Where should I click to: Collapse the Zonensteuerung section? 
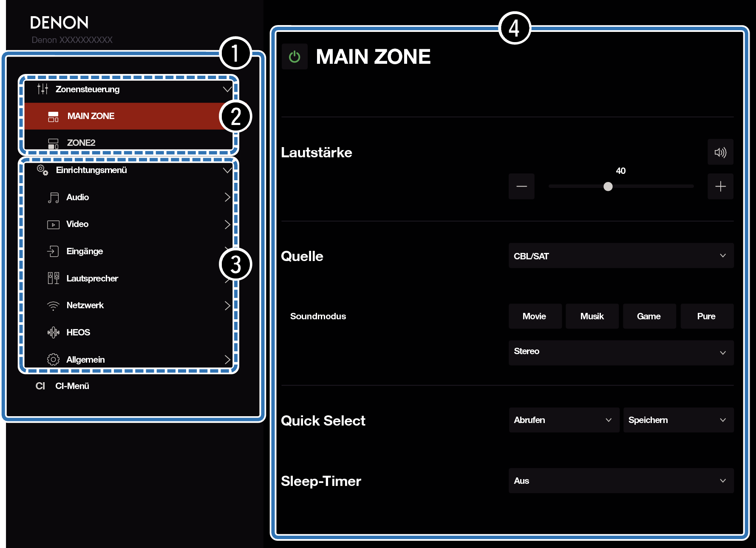coord(227,89)
